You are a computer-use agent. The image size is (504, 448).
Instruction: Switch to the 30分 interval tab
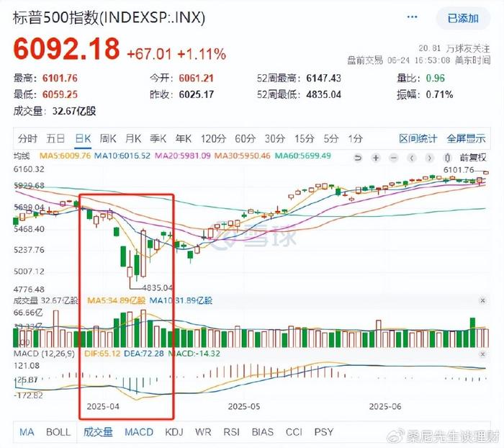(275, 138)
